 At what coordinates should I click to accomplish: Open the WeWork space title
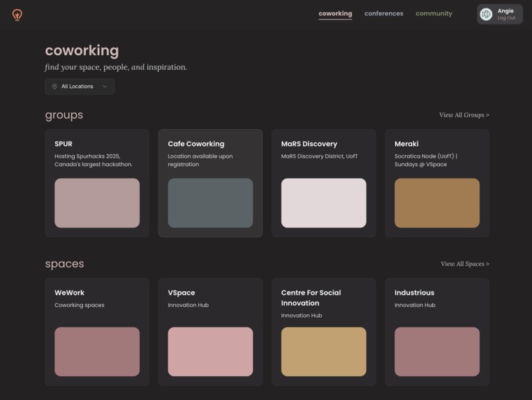[70, 292]
